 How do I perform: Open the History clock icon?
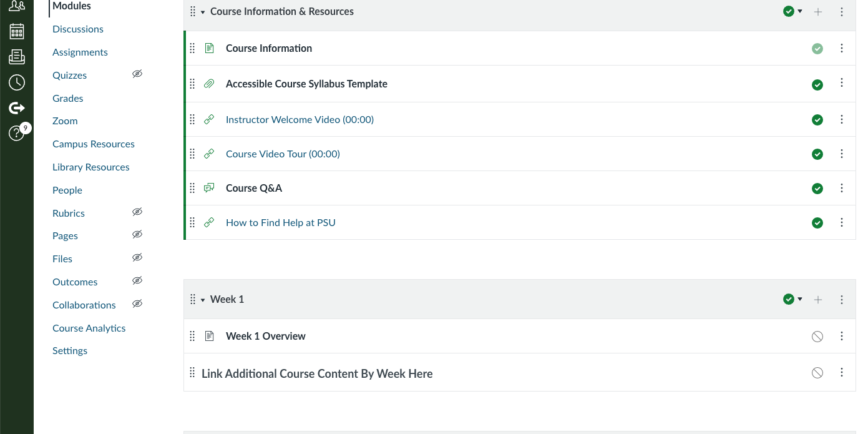tap(17, 82)
